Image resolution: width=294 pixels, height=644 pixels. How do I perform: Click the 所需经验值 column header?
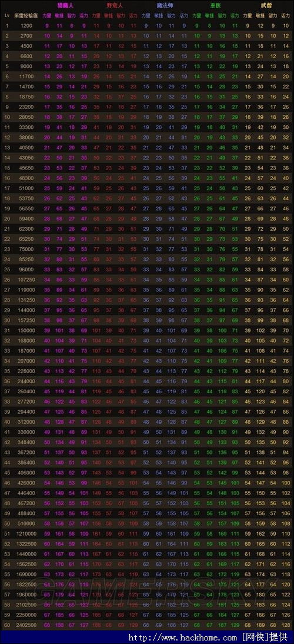[26, 16]
